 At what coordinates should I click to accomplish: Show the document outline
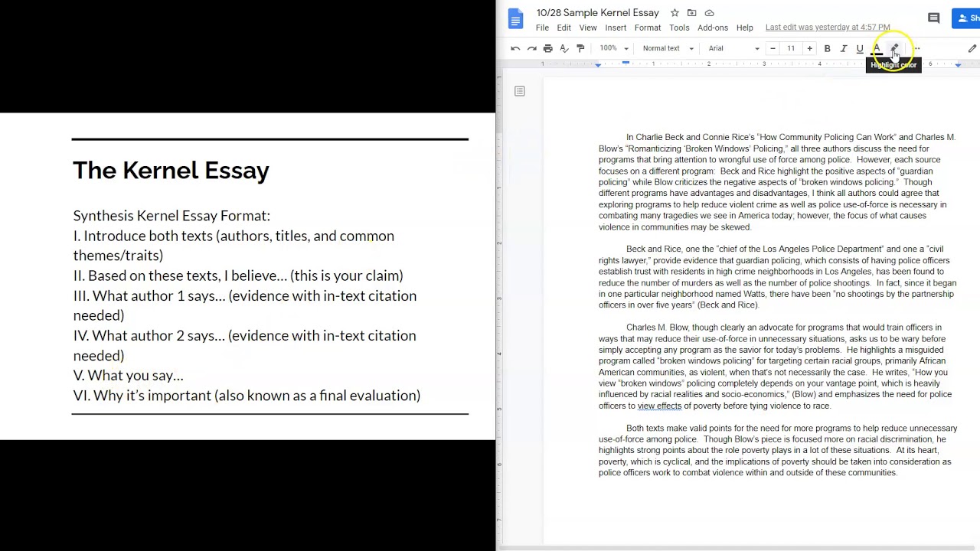[520, 91]
